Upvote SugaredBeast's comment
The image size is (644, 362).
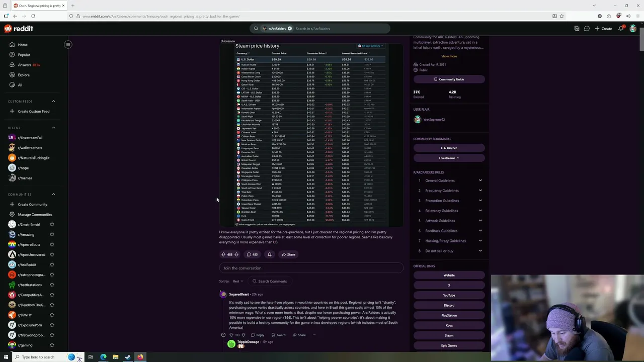click(x=231, y=335)
